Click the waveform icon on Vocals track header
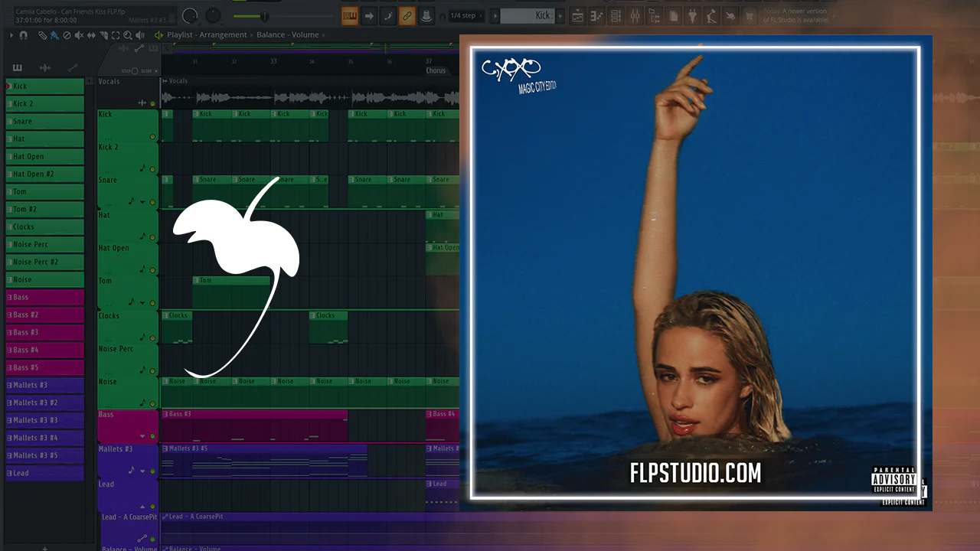The height and width of the screenshot is (551, 980). (x=142, y=103)
